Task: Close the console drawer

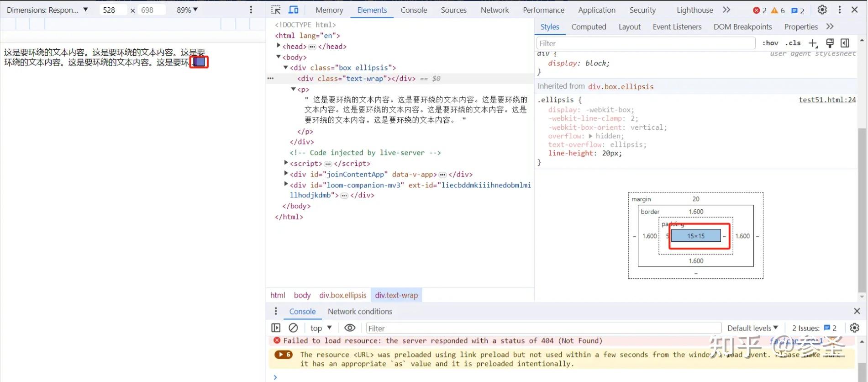Action: click(x=857, y=311)
